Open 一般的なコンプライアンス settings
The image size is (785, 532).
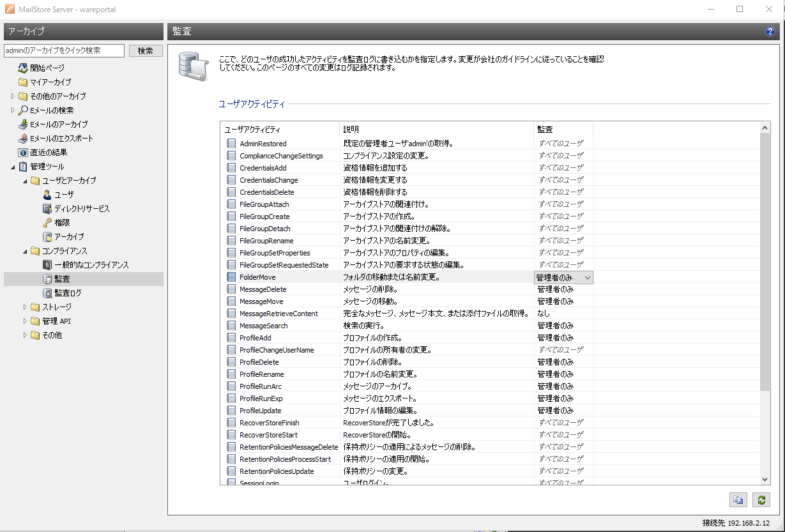click(91, 264)
